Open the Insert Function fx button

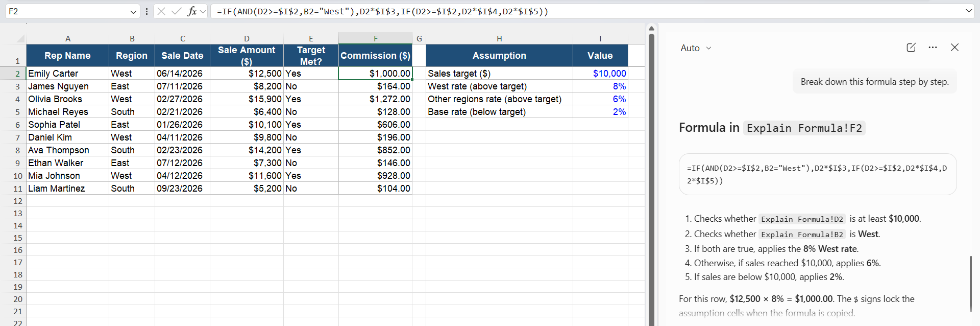(x=192, y=11)
